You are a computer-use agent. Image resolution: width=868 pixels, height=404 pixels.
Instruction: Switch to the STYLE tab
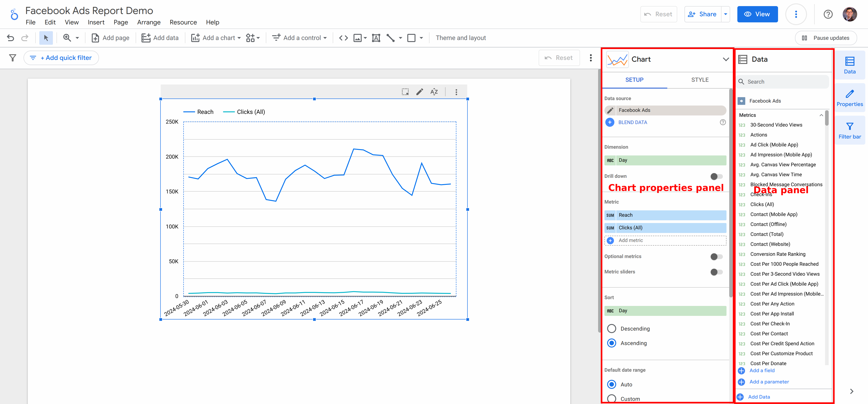click(700, 80)
